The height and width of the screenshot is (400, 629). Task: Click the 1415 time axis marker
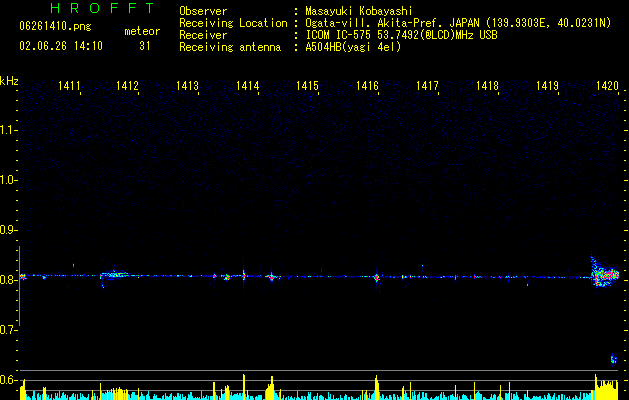coord(307,86)
